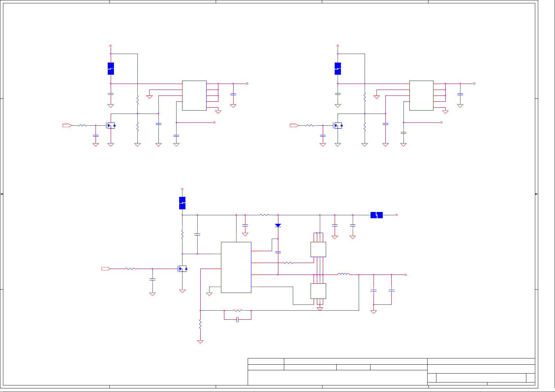Select upper power MOSFET block in bottom circuit

(319, 249)
